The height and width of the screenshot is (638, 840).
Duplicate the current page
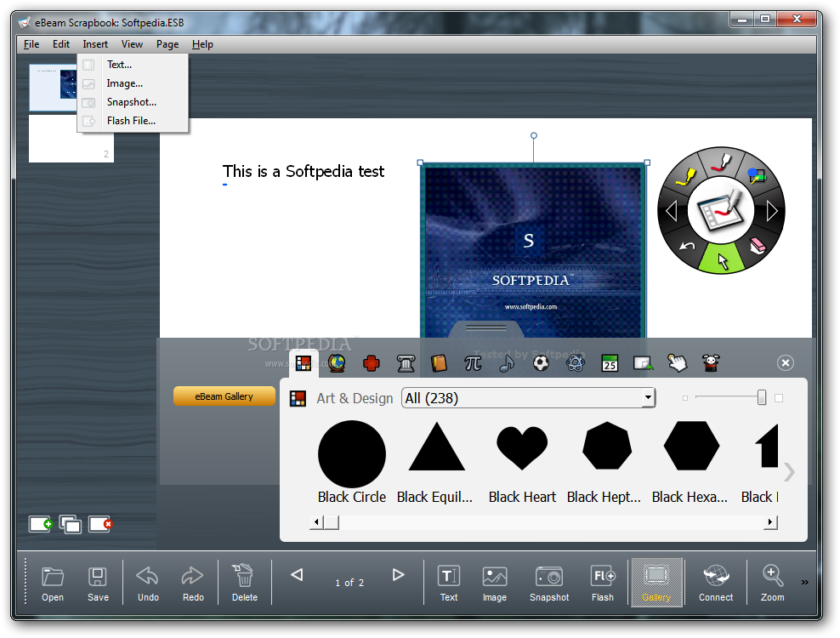pos(71,524)
